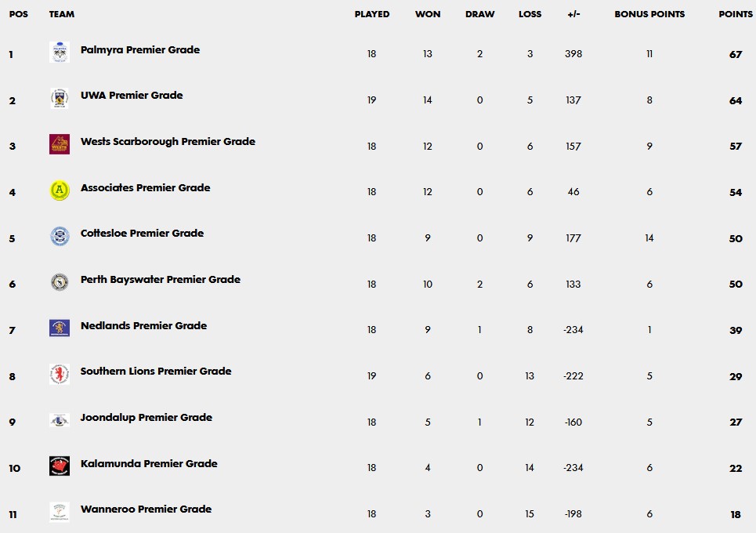
Task: Select the Kalamunda black and red logo
Action: coord(60,466)
